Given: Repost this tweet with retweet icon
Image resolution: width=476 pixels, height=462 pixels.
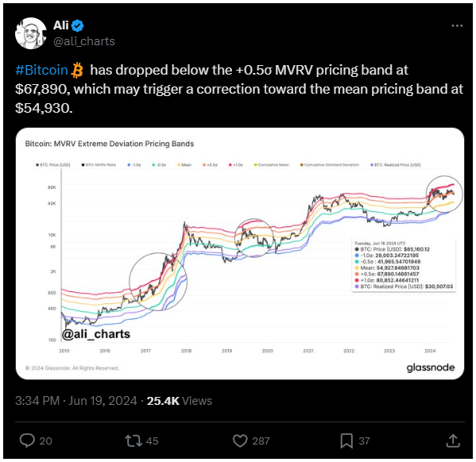Looking at the screenshot, I should pyautogui.click(x=134, y=441).
